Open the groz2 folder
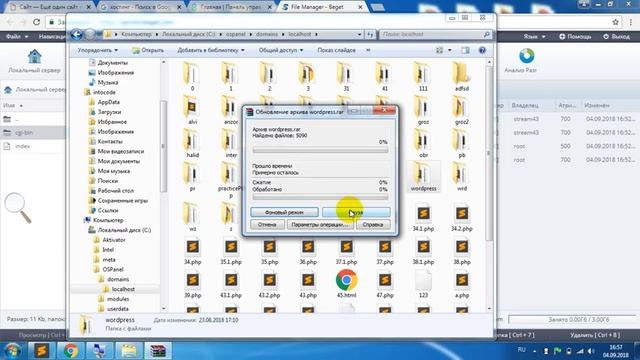The width and height of the screenshot is (640, 360). [x=462, y=110]
